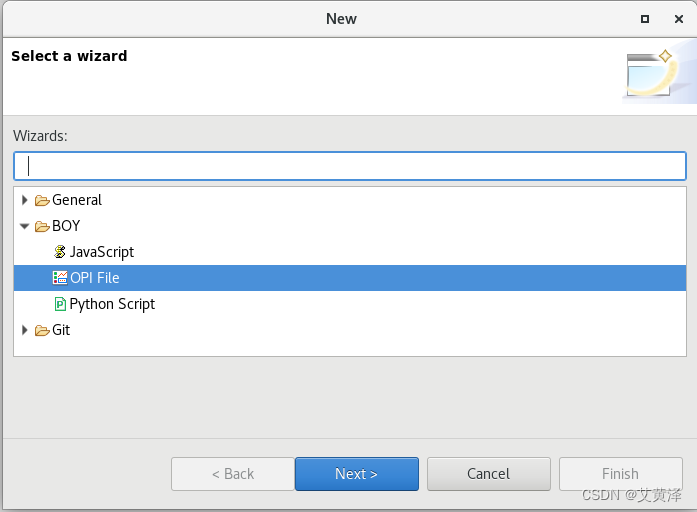Image resolution: width=697 pixels, height=512 pixels.
Task: Click the disabled Finish button
Action: pyautogui.click(x=621, y=474)
